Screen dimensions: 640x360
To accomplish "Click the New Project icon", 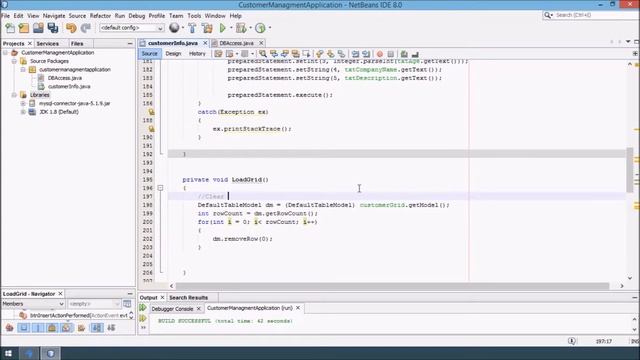I will point(24,28).
